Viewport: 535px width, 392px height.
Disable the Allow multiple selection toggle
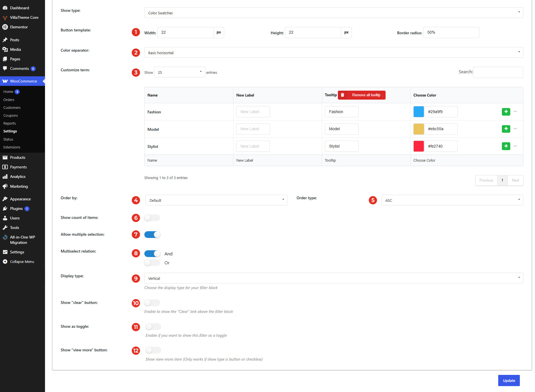[152, 235]
